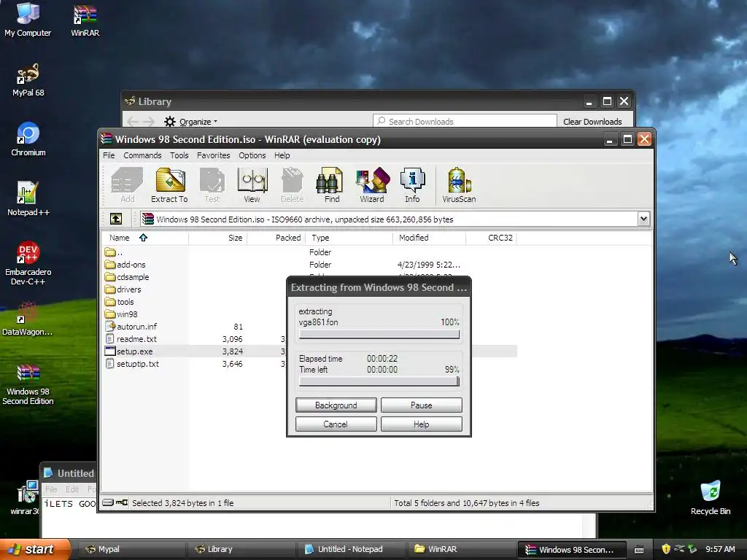This screenshot has height=560, width=747.
Task: Switch to WinRAR folder taskbar button
Action: tap(461, 549)
